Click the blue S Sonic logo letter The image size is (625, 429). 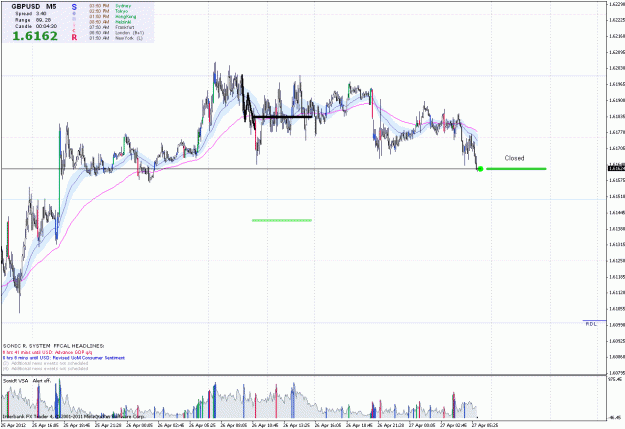point(74,7)
